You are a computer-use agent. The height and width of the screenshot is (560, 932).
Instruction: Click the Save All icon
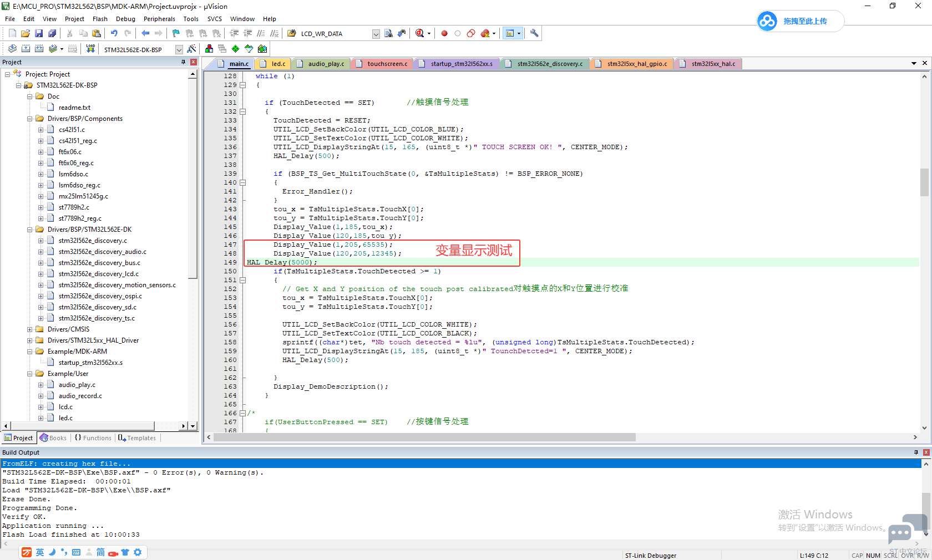tap(52, 33)
